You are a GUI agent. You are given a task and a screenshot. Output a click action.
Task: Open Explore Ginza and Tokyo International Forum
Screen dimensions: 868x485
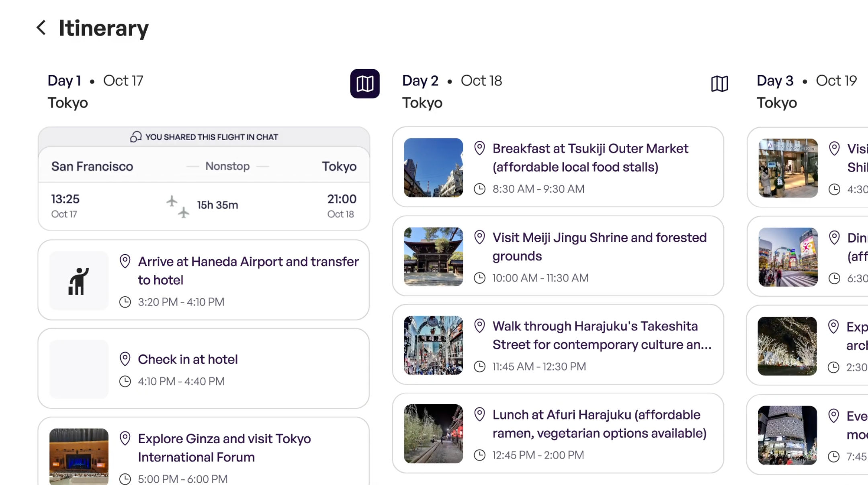(x=224, y=448)
